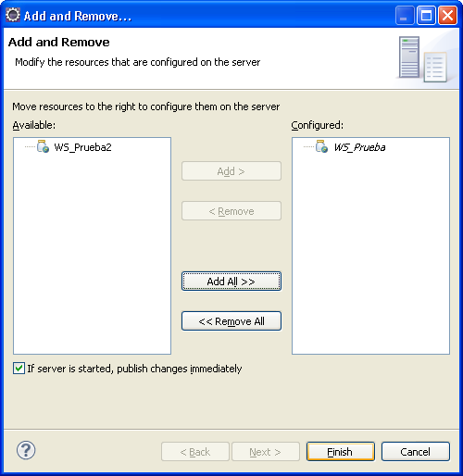Maximize the Add and Remove window

tap(426, 15)
